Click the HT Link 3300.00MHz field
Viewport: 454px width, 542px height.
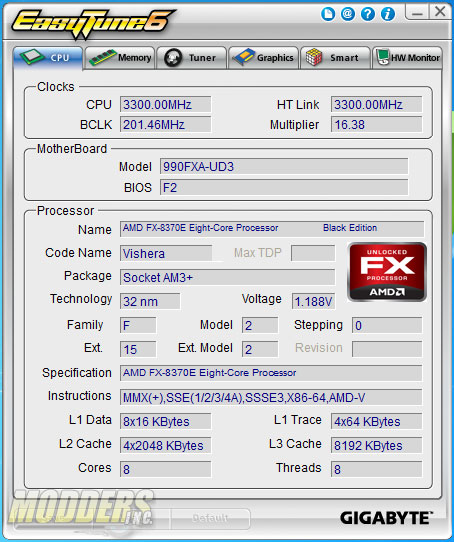pyautogui.click(x=376, y=104)
